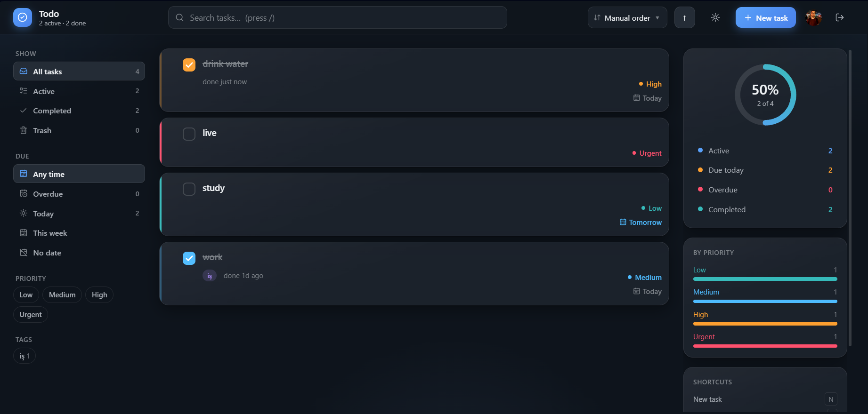Filter tasks due Today in sidebar
The width and height of the screenshot is (868, 414).
(x=79, y=214)
